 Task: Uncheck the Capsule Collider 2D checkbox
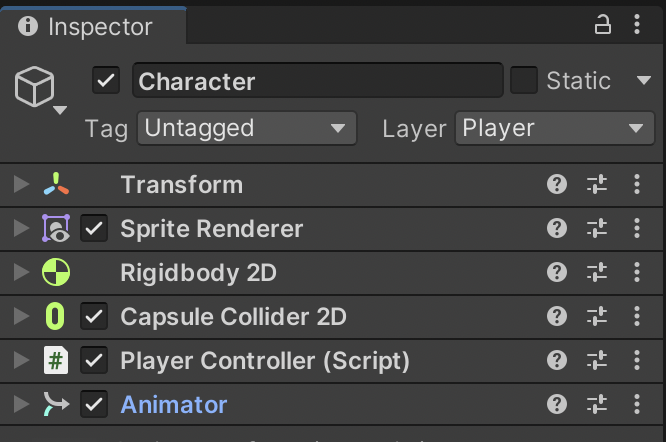94,317
